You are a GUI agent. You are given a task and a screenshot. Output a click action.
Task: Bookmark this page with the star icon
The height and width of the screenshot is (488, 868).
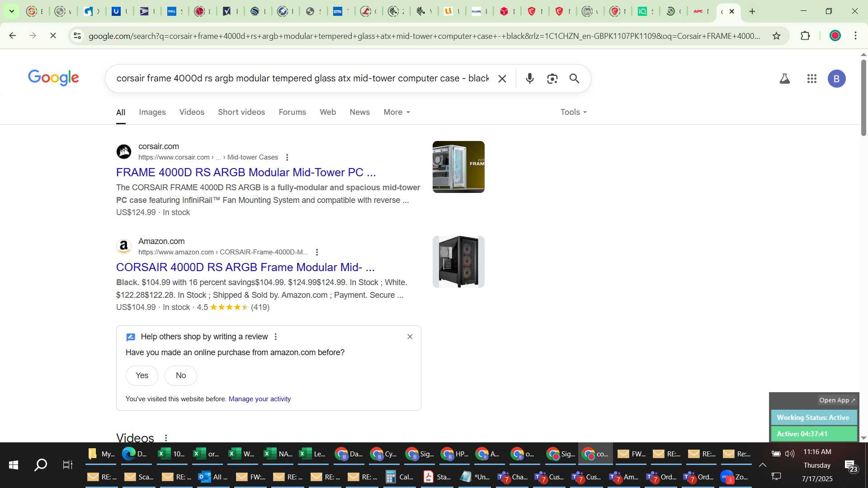point(776,36)
